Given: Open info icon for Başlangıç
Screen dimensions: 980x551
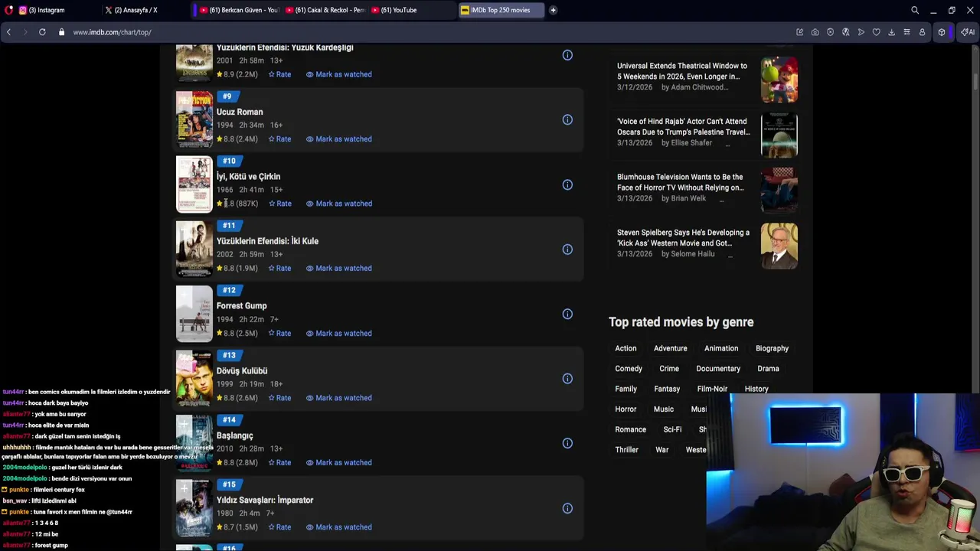Looking at the screenshot, I should (567, 443).
